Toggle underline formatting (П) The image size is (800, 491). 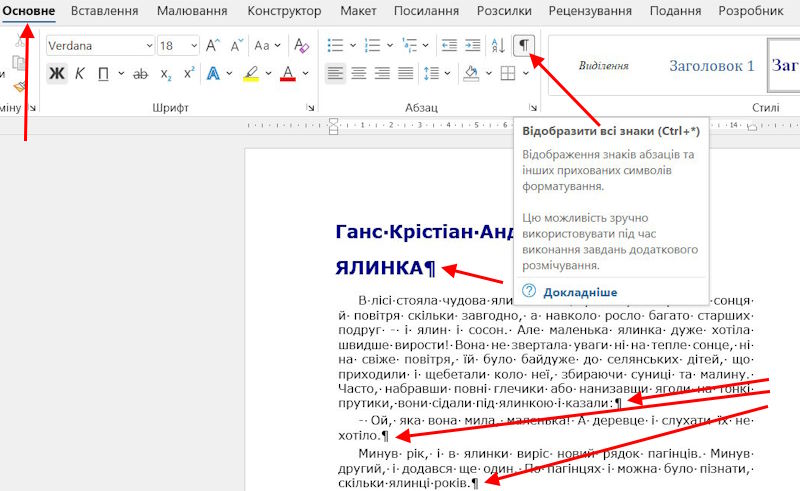103,73
